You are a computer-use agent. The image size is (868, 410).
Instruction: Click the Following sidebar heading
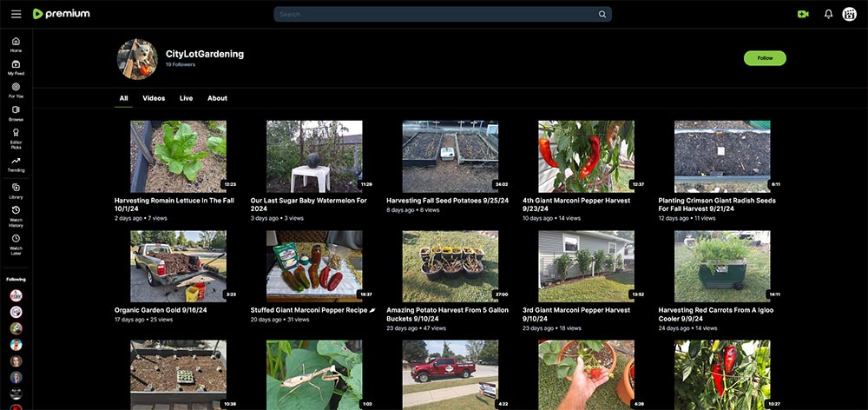click(x=16, y=279)
